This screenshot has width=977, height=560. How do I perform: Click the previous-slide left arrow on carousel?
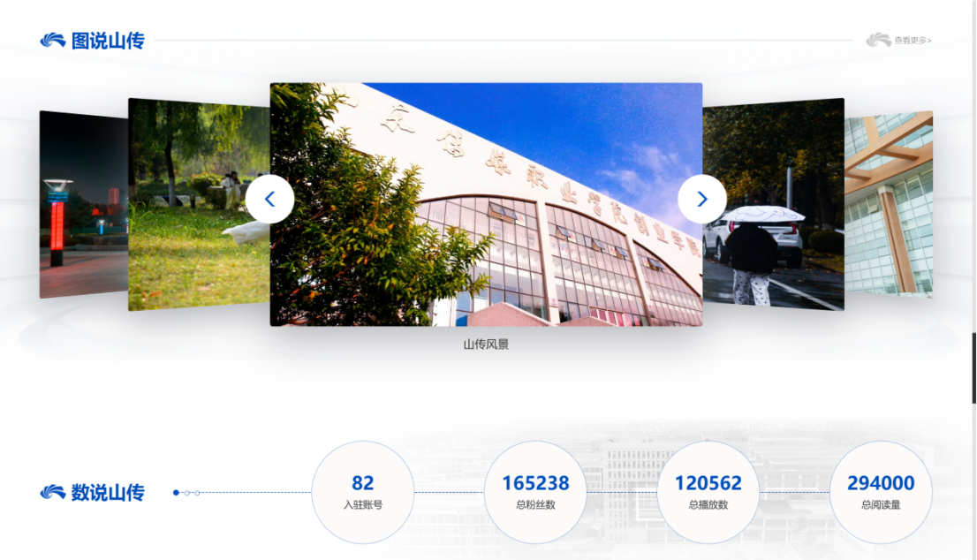(269, 200)
